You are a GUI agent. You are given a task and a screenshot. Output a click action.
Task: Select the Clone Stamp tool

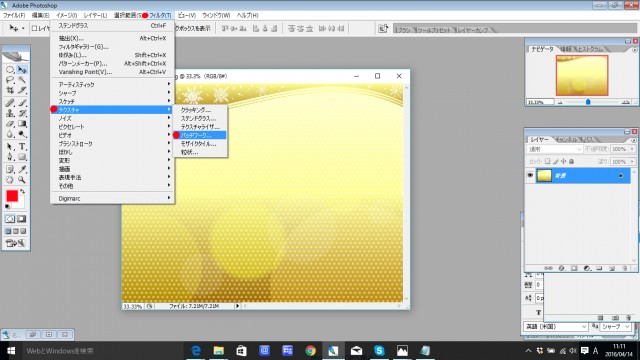(x=10, y=113)
